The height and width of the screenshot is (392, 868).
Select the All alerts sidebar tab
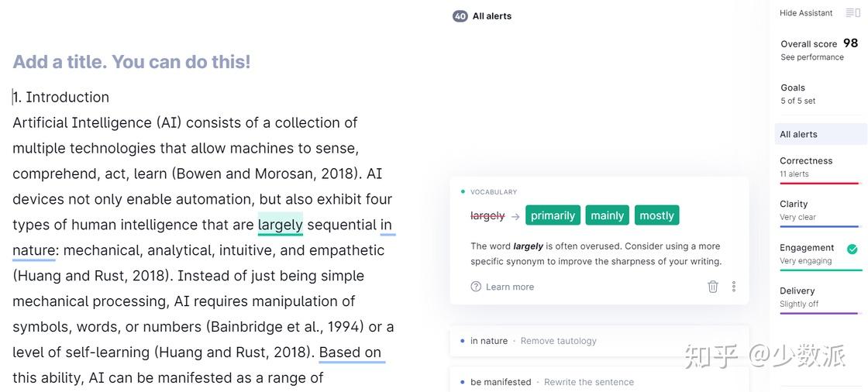pyautogui.click(x=798, y=134)
